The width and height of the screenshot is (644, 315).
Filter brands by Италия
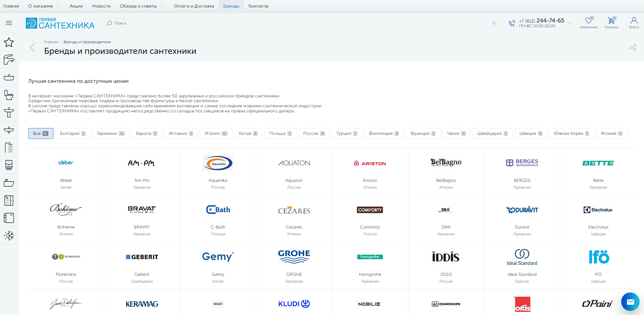(x=216, y=133)
